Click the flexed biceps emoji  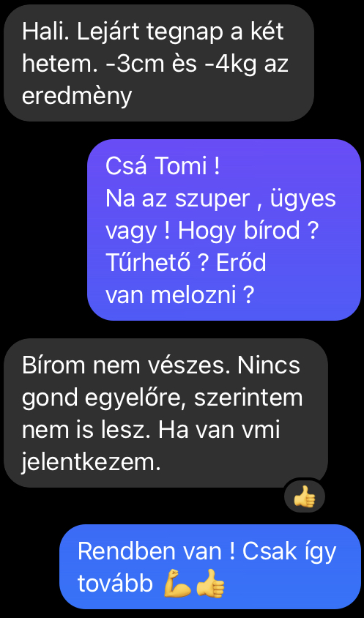pos(177,584)
